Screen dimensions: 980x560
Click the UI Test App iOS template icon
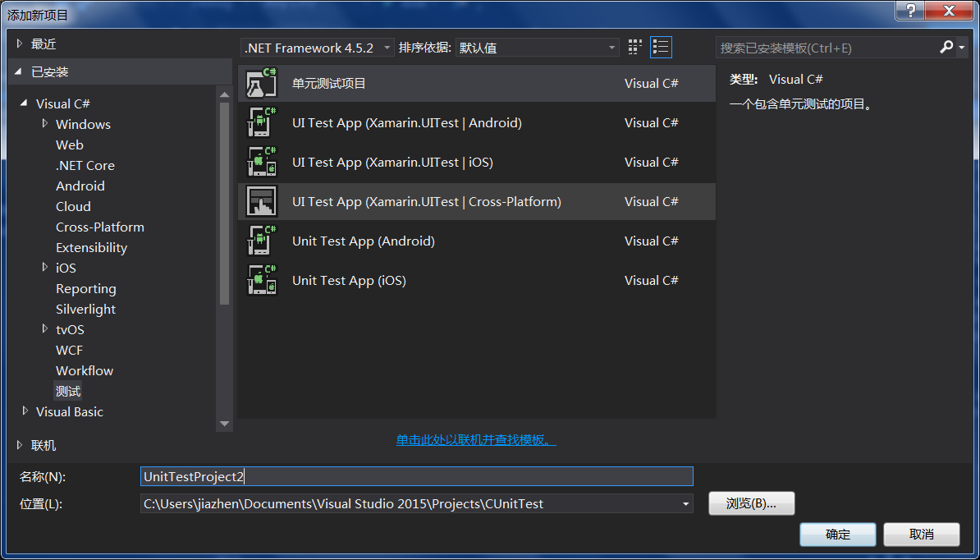[x=261, y=162]
